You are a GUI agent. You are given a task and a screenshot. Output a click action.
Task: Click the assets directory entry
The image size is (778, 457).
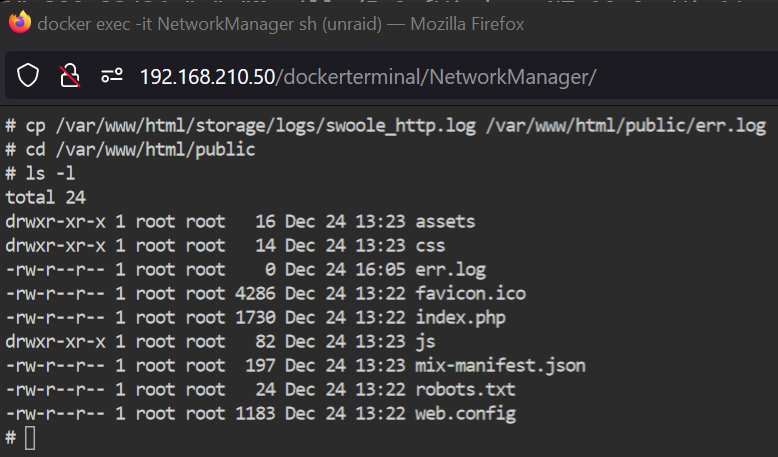coord(445,221)
